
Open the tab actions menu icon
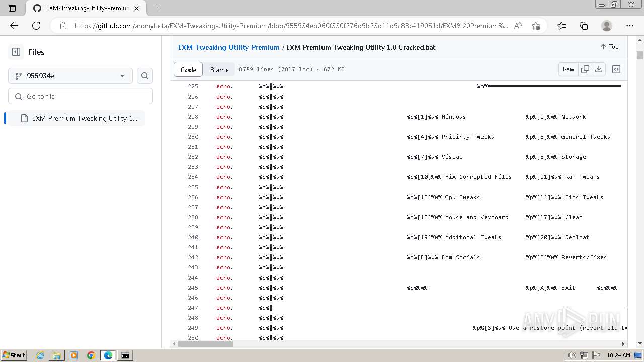point(12,8)
